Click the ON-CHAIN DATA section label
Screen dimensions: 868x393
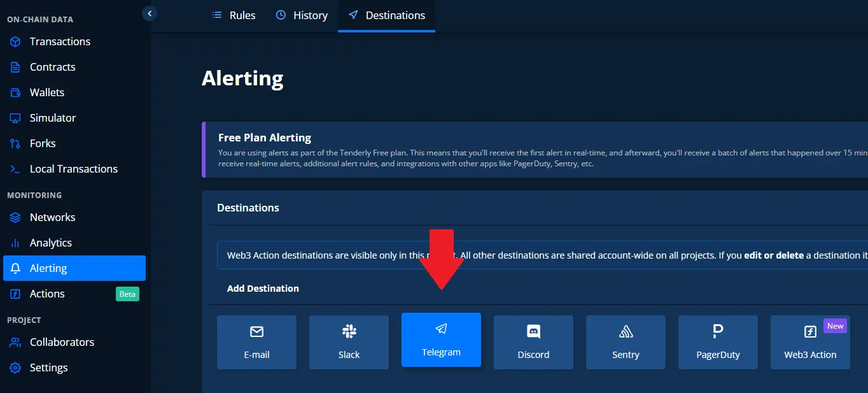coord(40,19)
